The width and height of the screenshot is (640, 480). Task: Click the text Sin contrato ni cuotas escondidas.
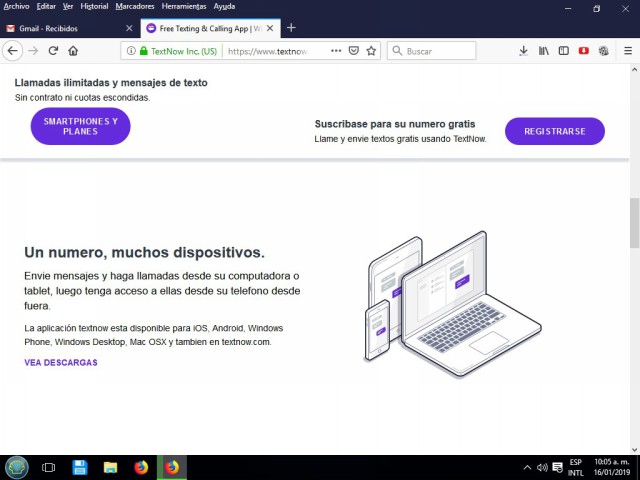82,98
